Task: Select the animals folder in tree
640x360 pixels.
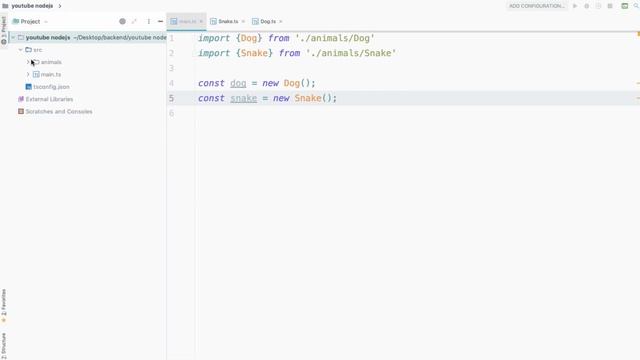Action: [x=51, y=62]
